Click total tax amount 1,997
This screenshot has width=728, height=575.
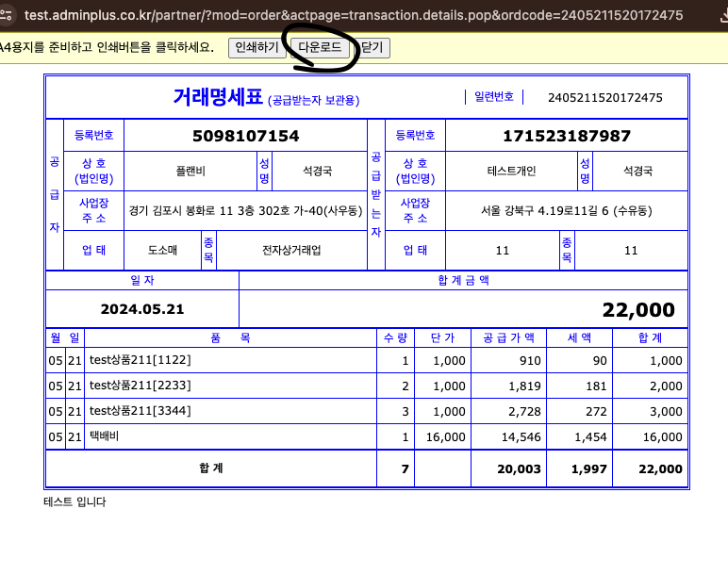point(588,469)
